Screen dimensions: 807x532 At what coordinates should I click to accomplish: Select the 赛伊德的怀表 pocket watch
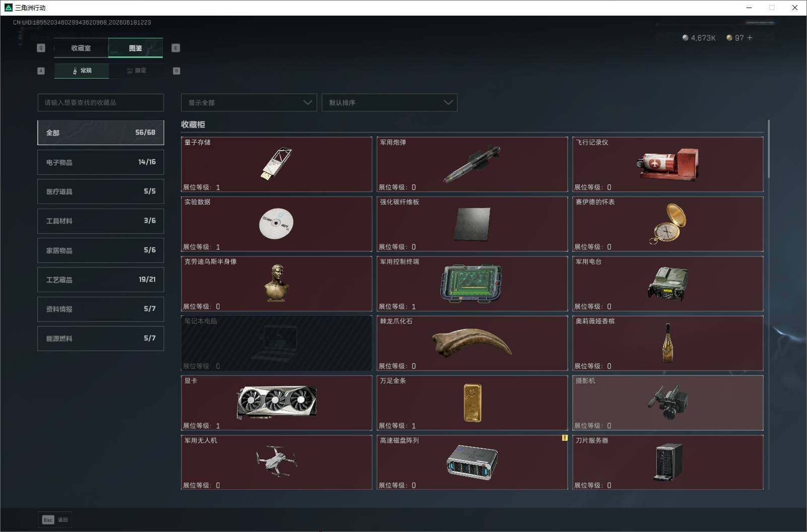pyautogui.click(x=668, y=224)
